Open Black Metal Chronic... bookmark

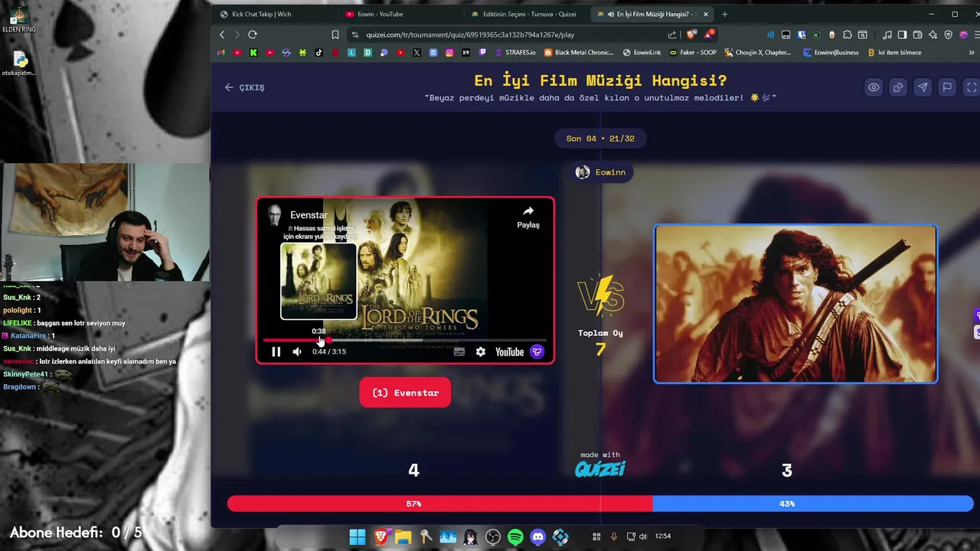579,53
